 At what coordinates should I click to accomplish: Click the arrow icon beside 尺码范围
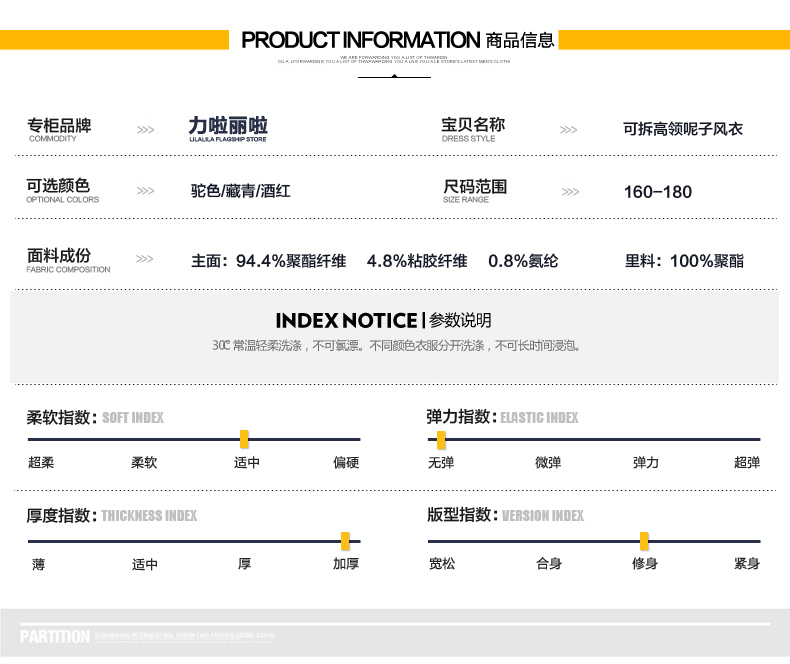(x=570, y=192)
